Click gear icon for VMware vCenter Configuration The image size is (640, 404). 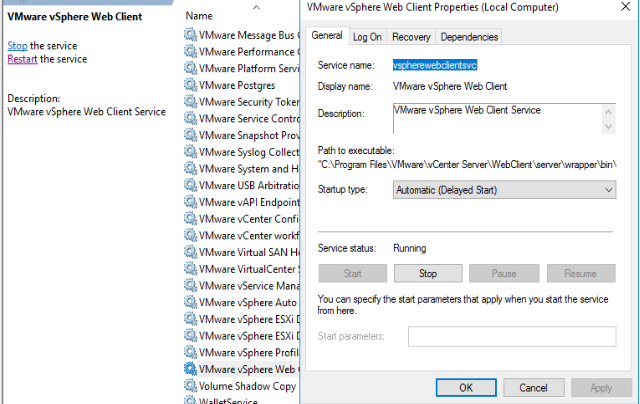click(190, 219)
